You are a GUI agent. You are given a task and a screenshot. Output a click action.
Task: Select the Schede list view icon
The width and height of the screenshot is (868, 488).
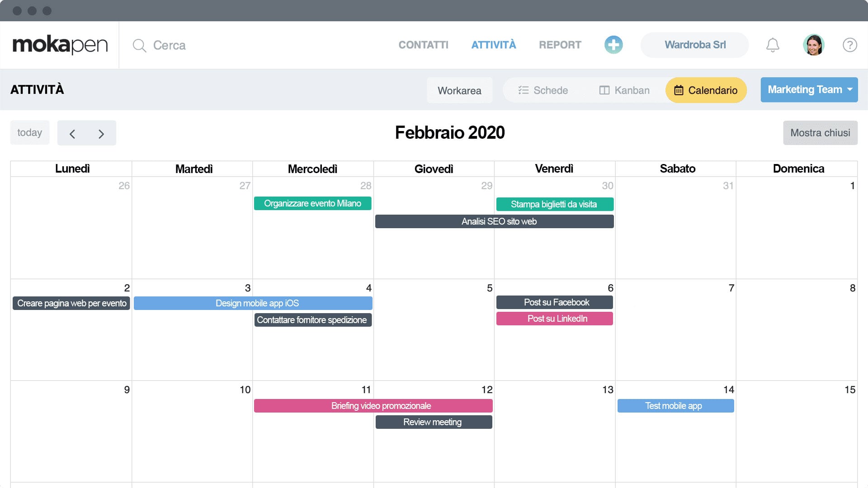click(x=524, y=90)
